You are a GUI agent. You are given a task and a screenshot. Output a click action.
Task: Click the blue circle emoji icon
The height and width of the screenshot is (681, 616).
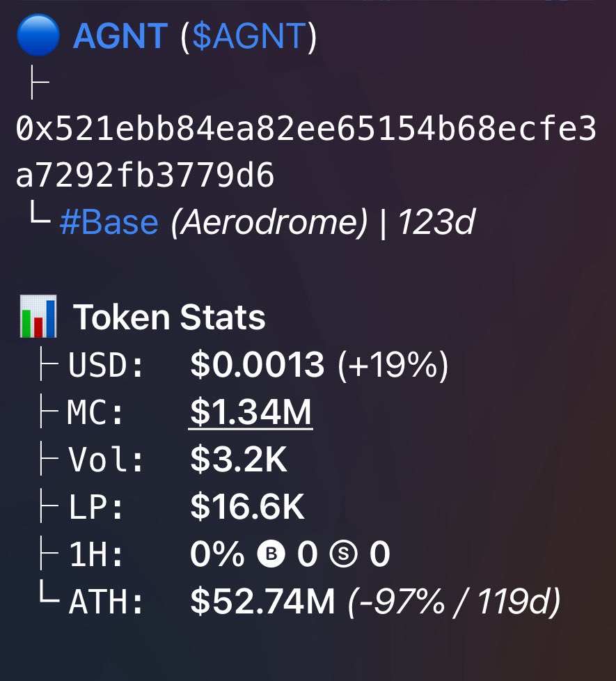[38, 36]
